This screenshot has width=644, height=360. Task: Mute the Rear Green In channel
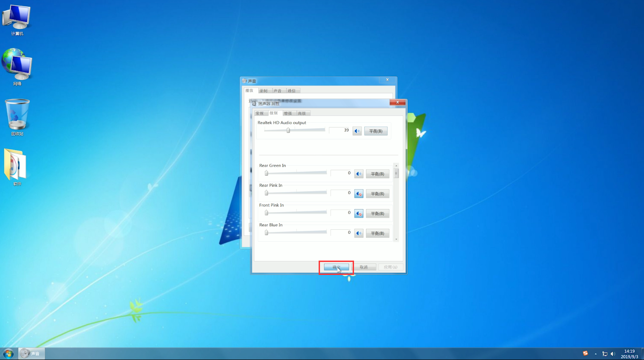point(359,174)
